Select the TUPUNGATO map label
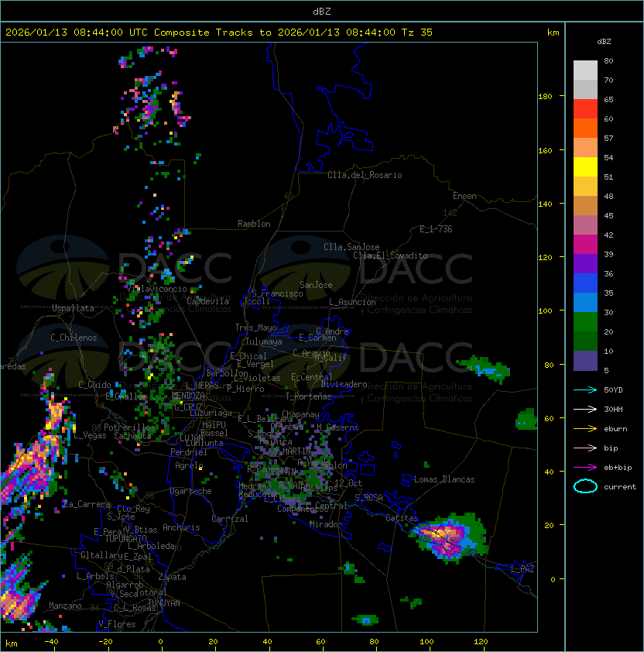Viewport: 644px width, 652px height. pyautogui.click(x=125, y=538)
